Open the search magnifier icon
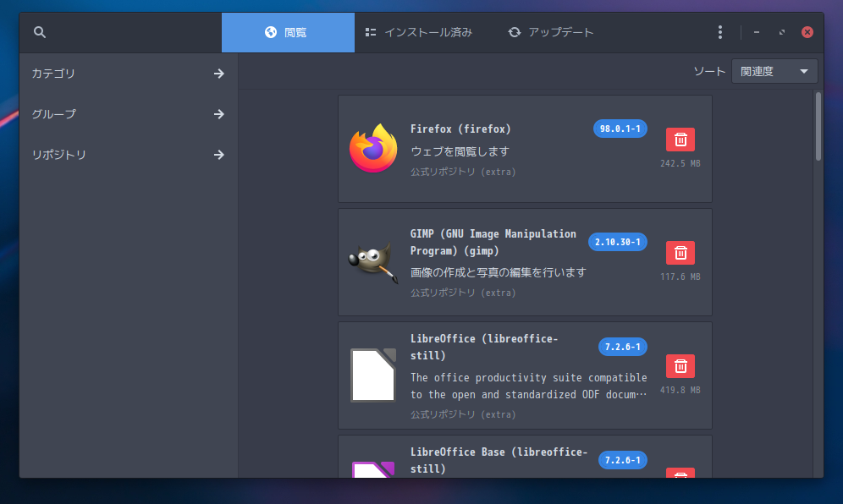The height and width of the screenshot is (504, 843). (39, 32)
